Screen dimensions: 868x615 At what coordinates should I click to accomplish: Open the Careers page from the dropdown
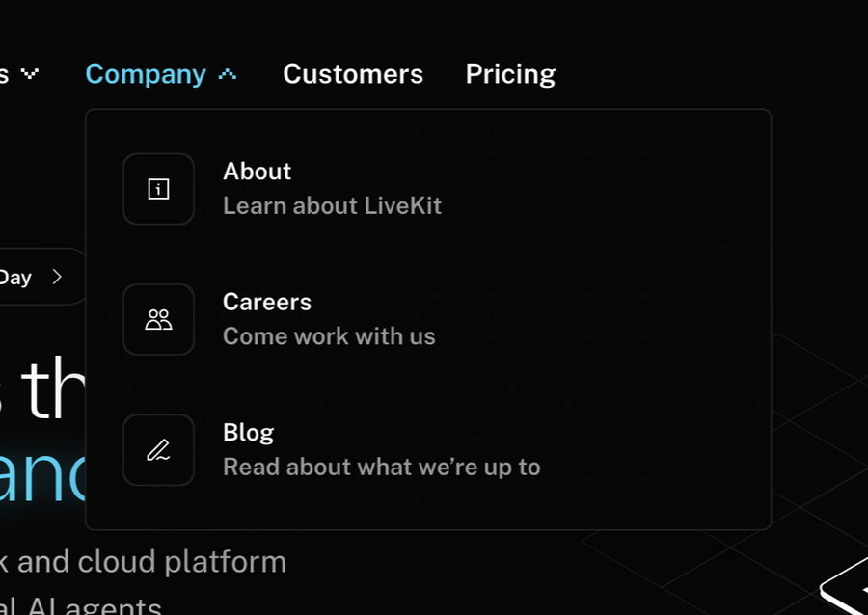pos(267,302)
